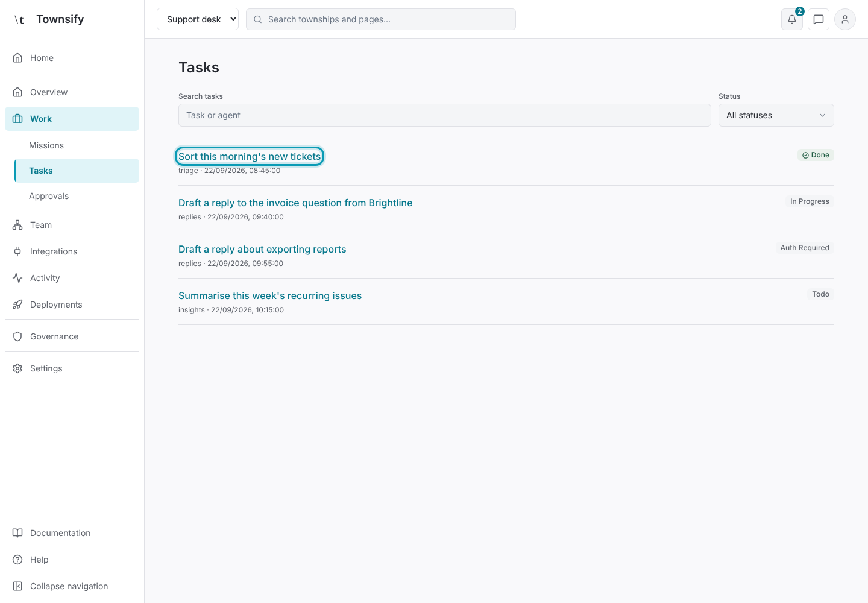This screenshot has width=868, height=603.
Task: Click the Tasks page heading
Action: pyautogui.click(x=199, y=68)
